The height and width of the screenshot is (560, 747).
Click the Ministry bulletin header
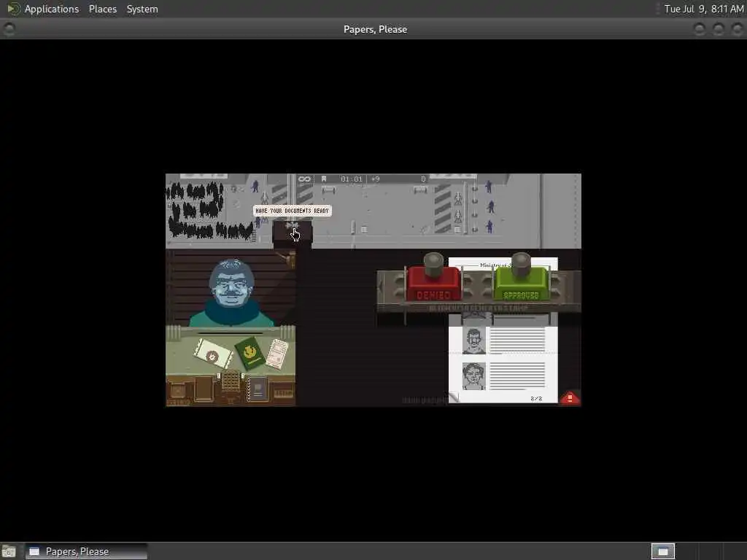pos(495,265)
